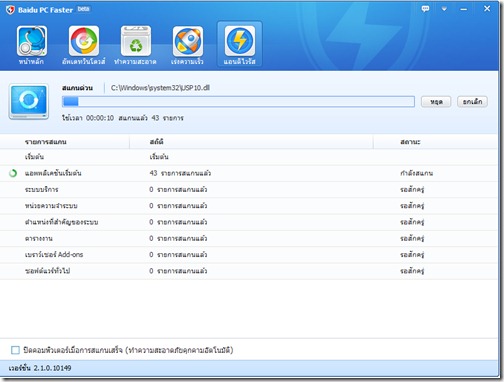Toggle shutdown computer after scan checkbox

point(15,350)
